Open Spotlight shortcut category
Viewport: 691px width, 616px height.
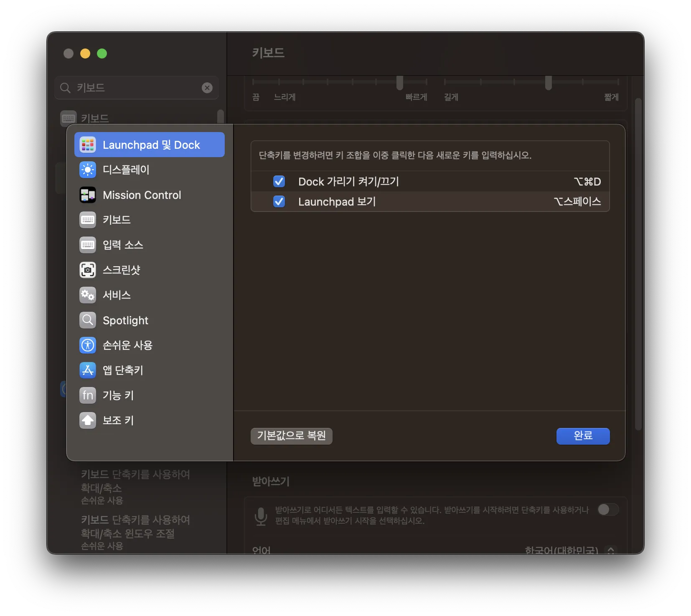(x=150, y=320)
